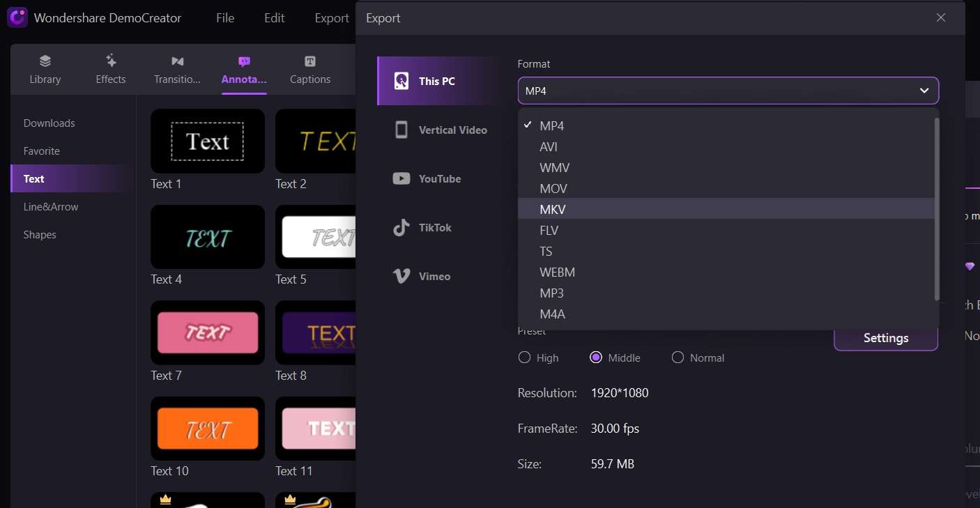Viewport: 980px width, 508px height.
Task: Open the File menu
Action: tap(225, 18)
